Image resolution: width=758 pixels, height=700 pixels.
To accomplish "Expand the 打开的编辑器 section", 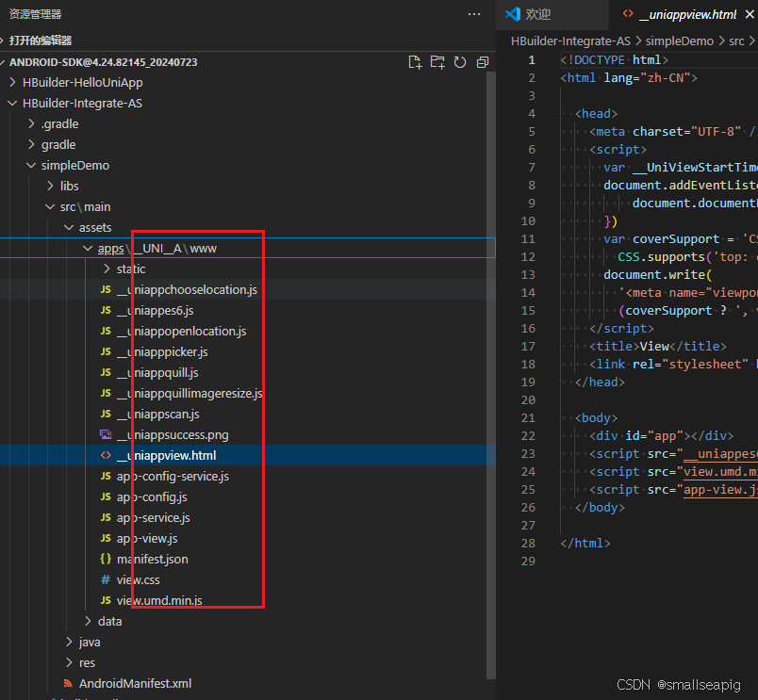I will coord(248,41).
